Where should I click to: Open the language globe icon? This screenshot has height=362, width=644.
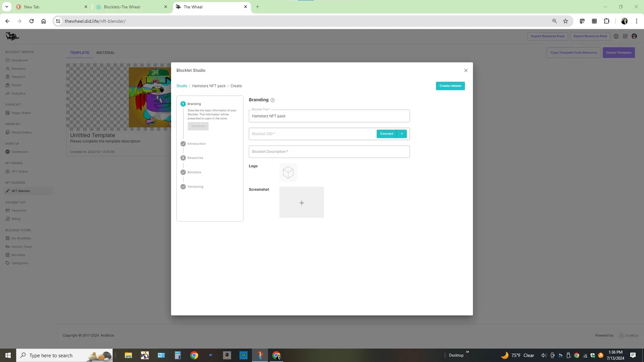tap(616, 36)
